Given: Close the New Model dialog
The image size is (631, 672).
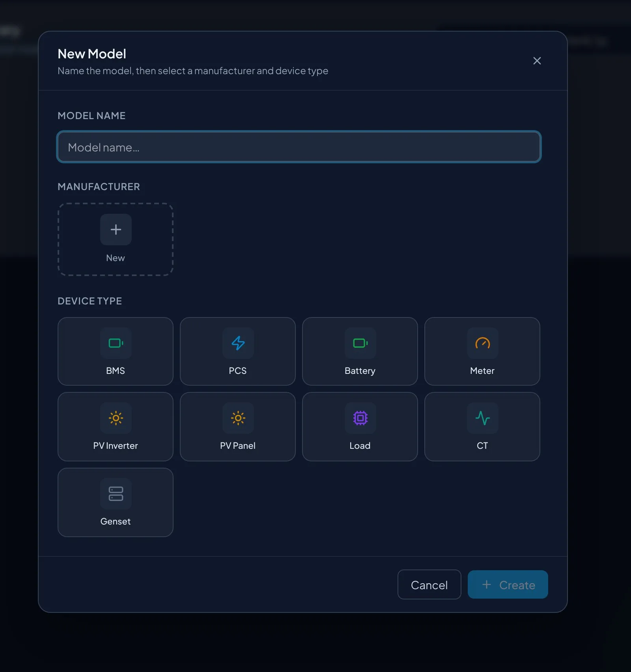Looking at the screenshot, I should click(537, 61).
